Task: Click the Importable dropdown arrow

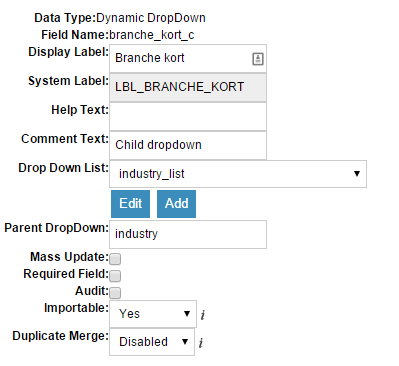Action: pos(187,314)
